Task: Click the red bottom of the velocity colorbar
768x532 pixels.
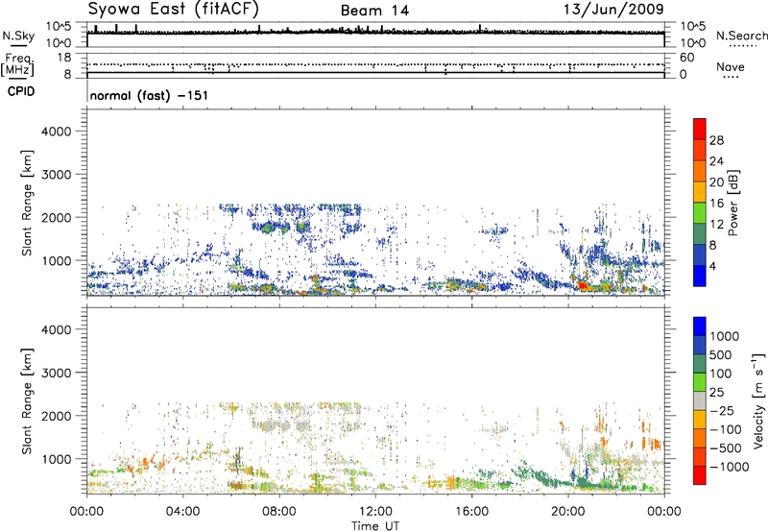Action: click(x=700, y=475)
